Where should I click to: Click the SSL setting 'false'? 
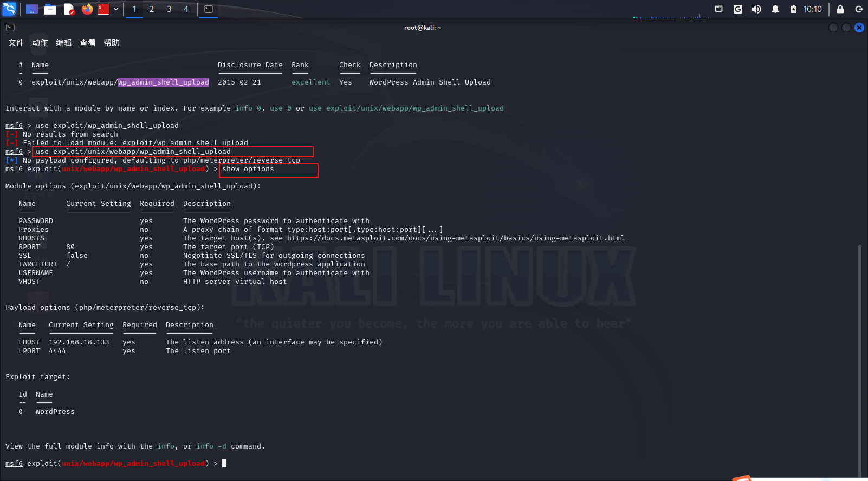(x=77, y=256)
